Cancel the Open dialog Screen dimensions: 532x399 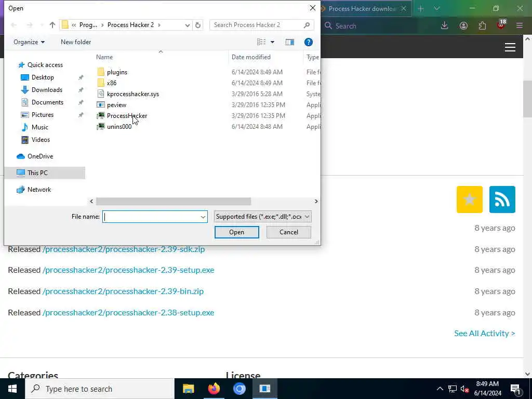click(289, 232)
